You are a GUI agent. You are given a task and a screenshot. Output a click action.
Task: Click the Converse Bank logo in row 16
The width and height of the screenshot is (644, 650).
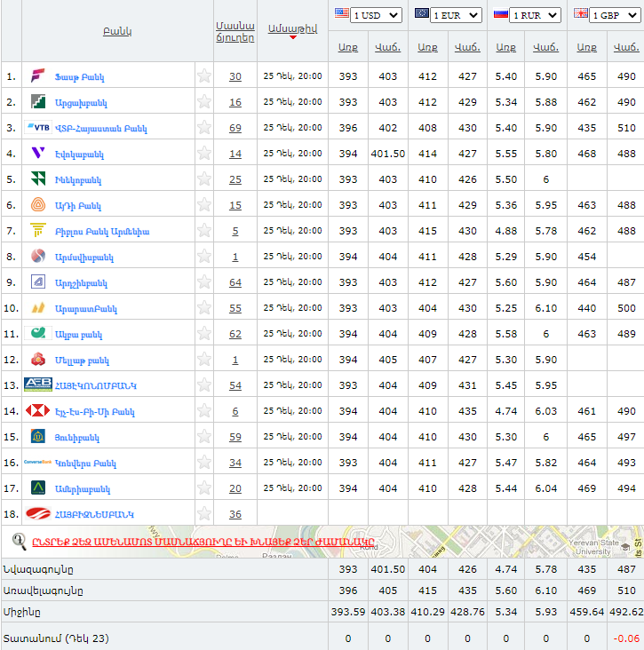point(37,462)
